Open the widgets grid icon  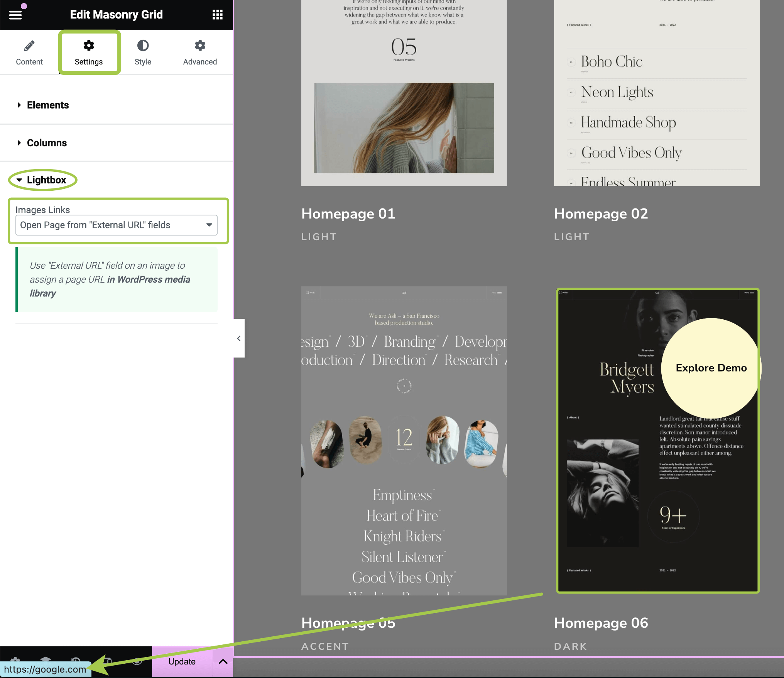pyautogui.click(x=217, y=15)
